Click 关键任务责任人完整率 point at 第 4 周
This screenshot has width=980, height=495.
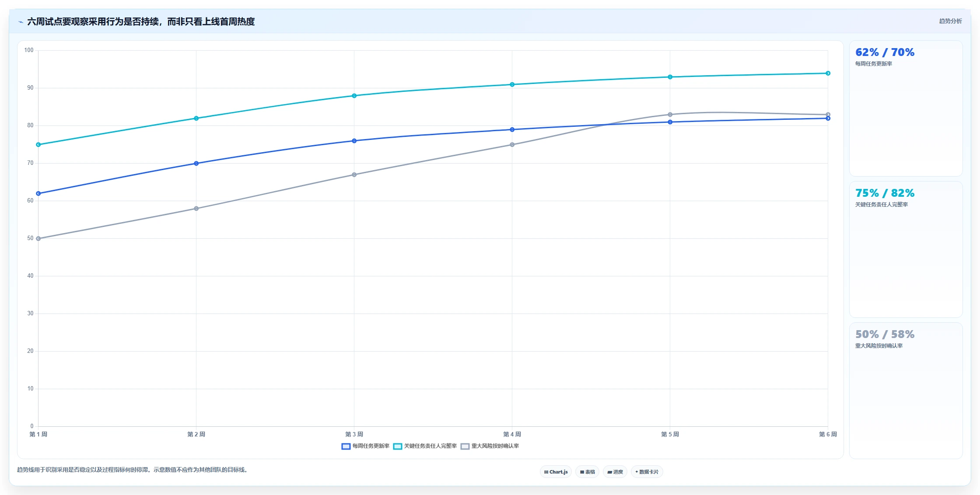pyautogui.click(x=512, y=84)
